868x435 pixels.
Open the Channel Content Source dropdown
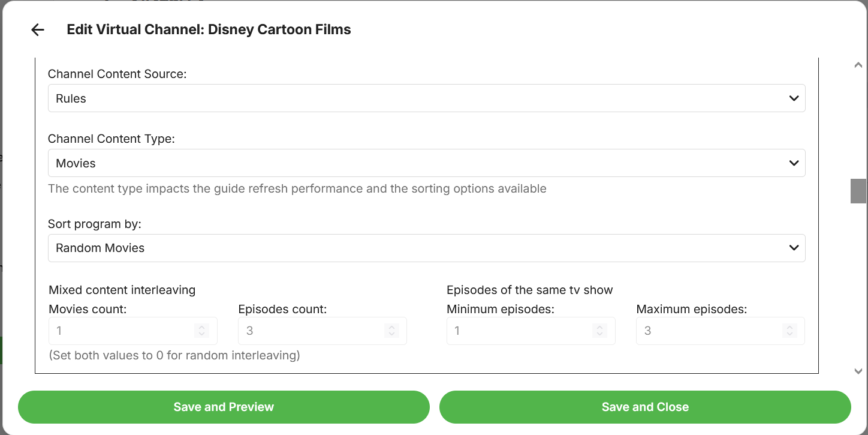point(426,98)
